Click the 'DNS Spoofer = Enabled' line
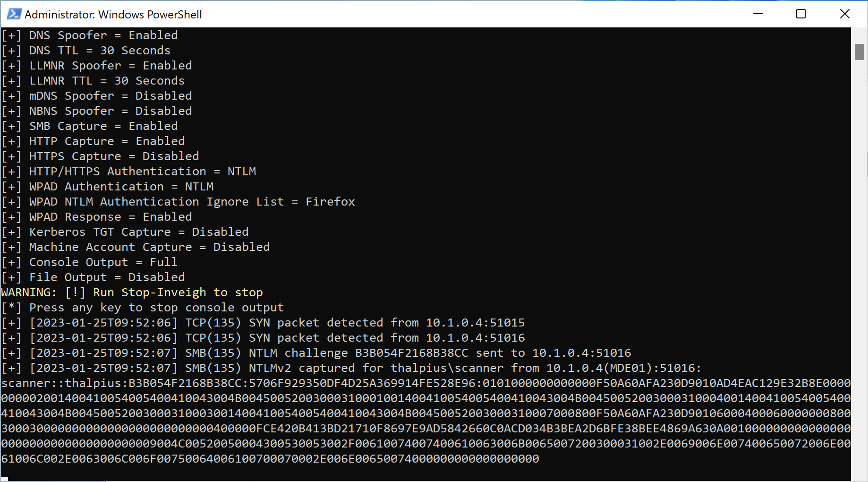Viewport: 868px width, 482px height. pyautogui.click(x=103, y=35)
